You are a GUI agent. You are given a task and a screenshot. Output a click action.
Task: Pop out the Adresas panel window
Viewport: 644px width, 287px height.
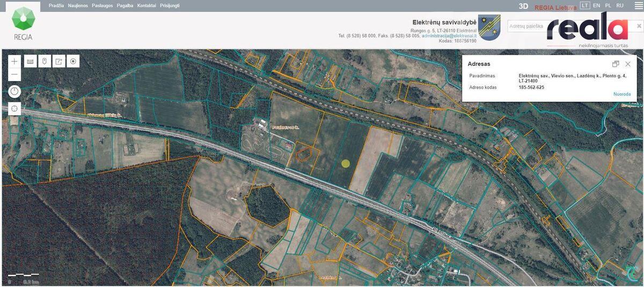point(616,64)
